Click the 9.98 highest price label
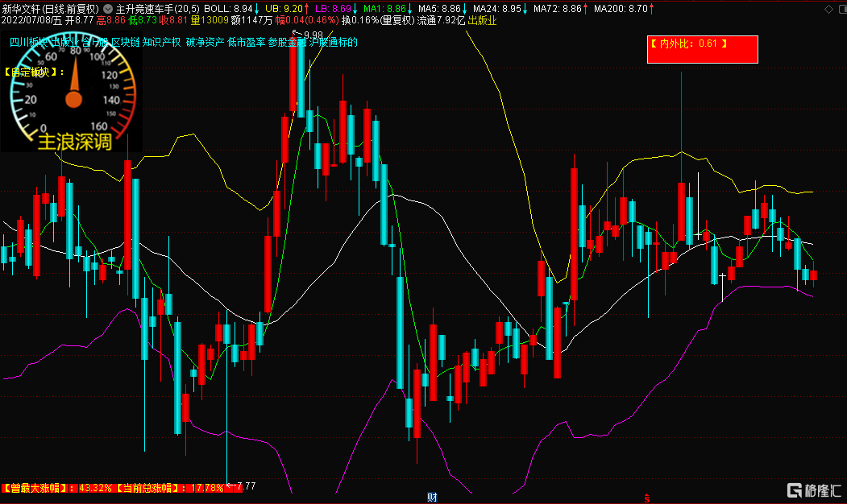 click(313, 35)
